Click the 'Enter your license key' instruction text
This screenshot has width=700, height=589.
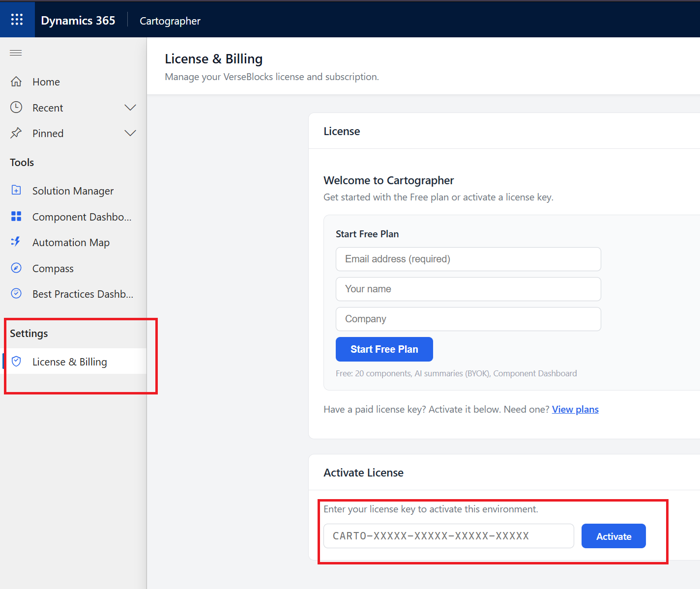(431, 509)
